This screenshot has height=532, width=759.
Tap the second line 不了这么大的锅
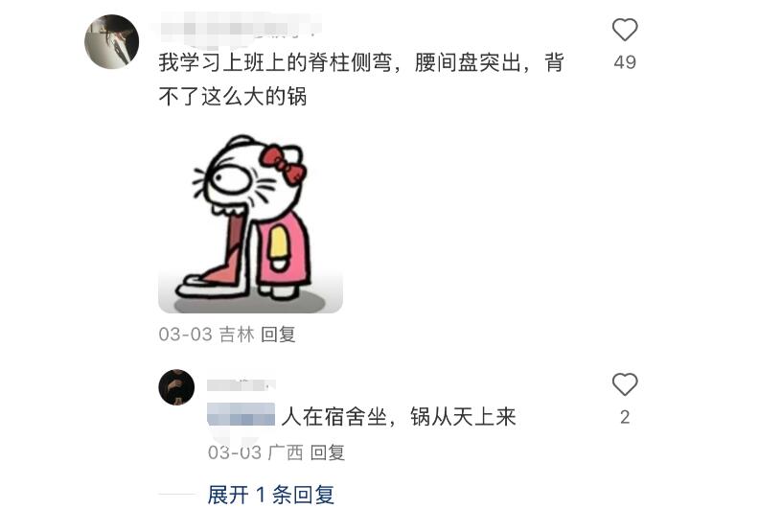(x=233, y=96)
